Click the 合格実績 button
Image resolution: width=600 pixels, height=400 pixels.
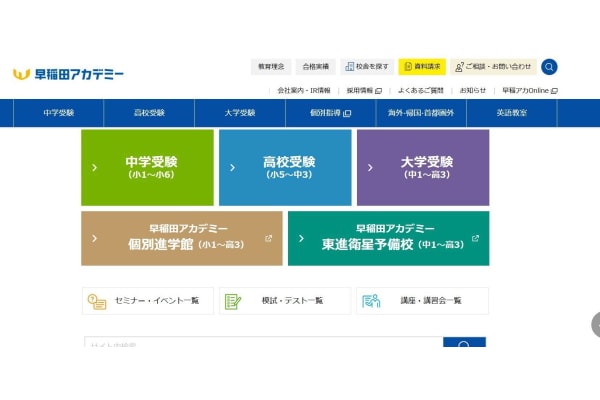[316, 67]
